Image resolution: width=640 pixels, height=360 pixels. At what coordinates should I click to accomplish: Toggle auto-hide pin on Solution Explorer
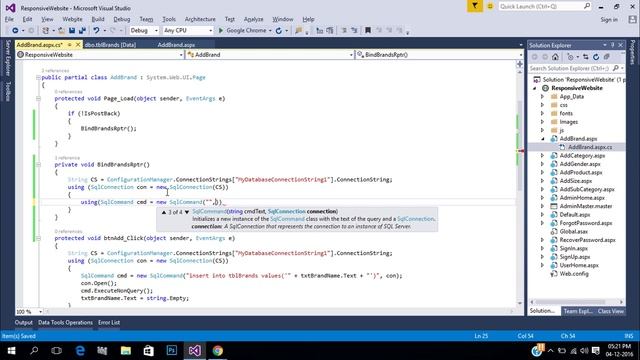tap(613, 45)
